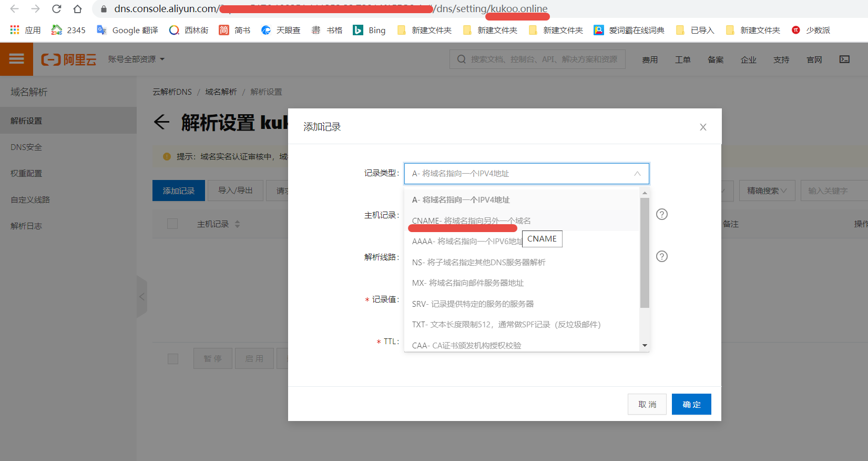Screen dimensions: 868x461
Task: Collapse the left sidebar handle
Action: (x=141, y=297)
